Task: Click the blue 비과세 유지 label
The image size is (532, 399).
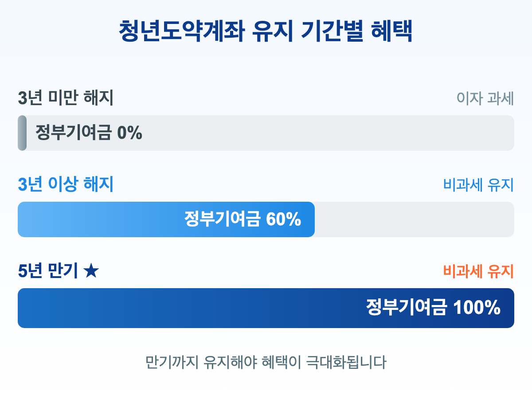Action: pos(478,185)
